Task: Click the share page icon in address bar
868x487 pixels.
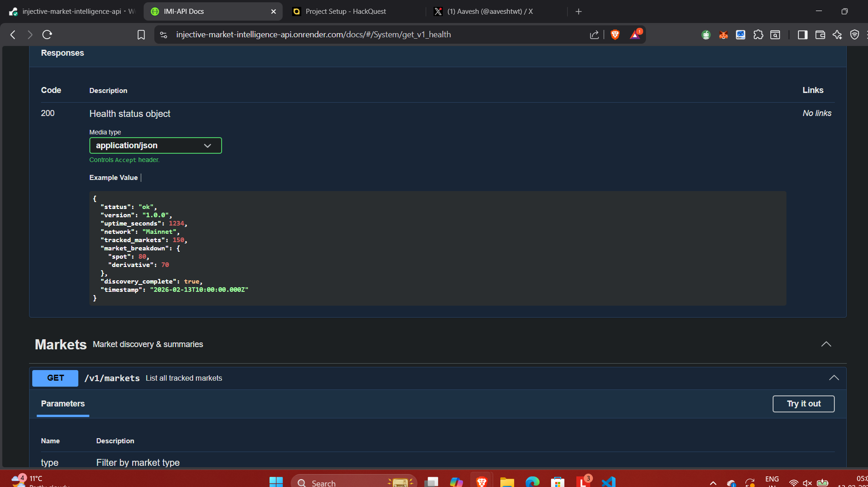Action: pos(594,35)
